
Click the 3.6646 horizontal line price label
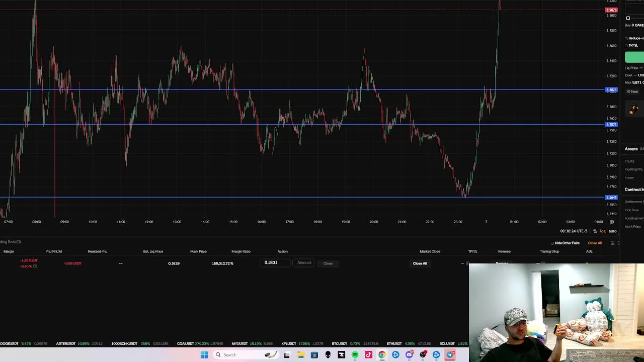(x=611, y=198)
